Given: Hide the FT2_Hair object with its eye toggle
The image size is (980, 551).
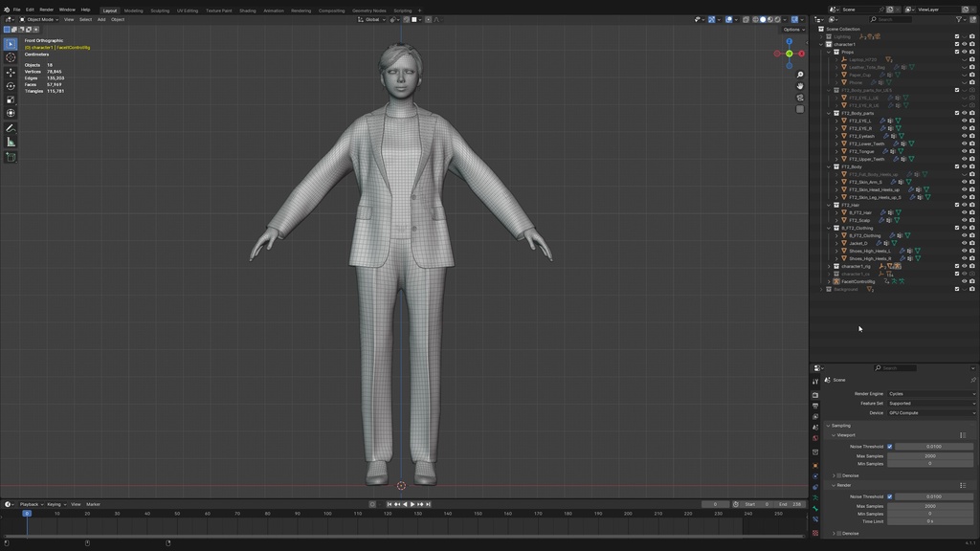Looking at the screenshot, I should click(965, 205).
